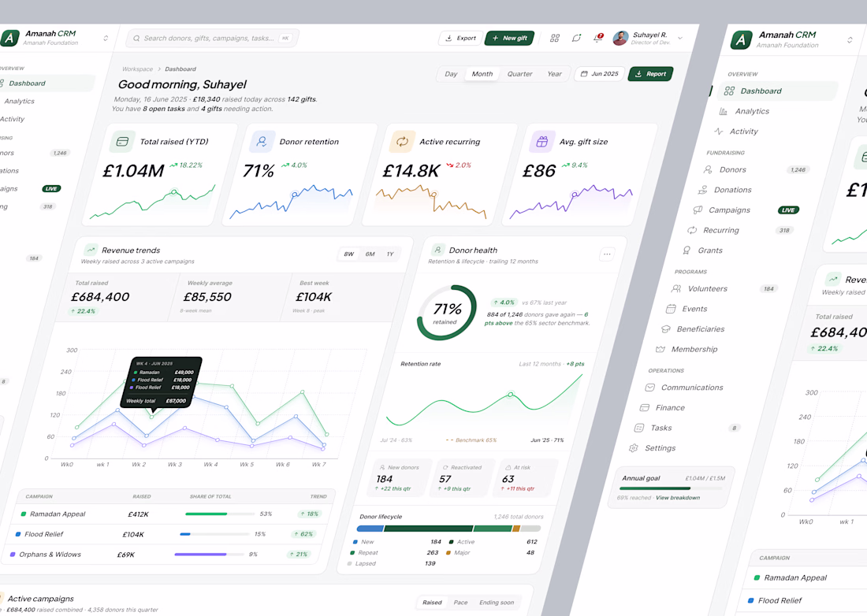867x616 pixels.
Task: Click Suhayel R. profile avatar
Action: (x=620, y=38)
